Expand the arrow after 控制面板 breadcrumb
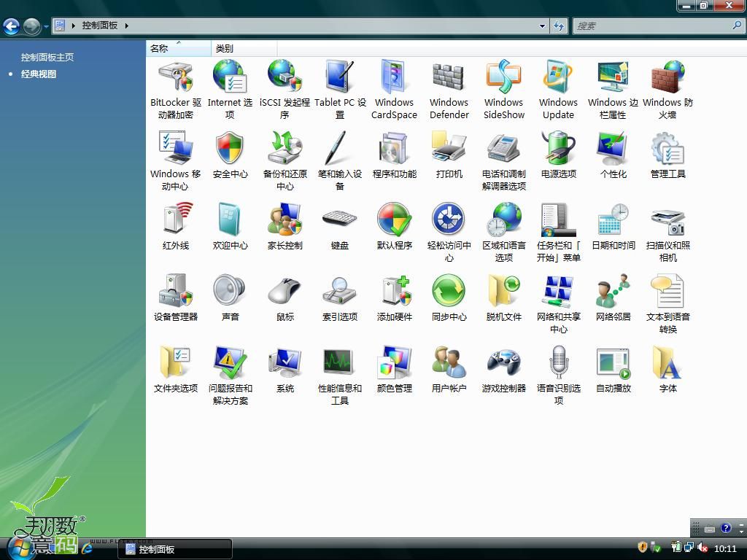Image resolution: width=747 pixels, height=560 pixels. click(127, 26)
